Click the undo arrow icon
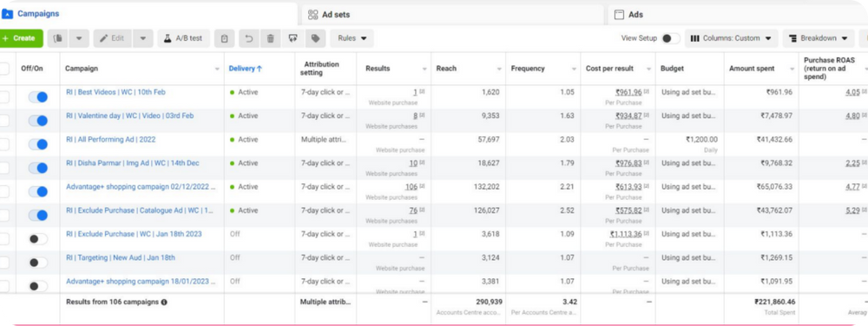Image resolution: width=868 pixels, height=326 pixels. [249, 38]
